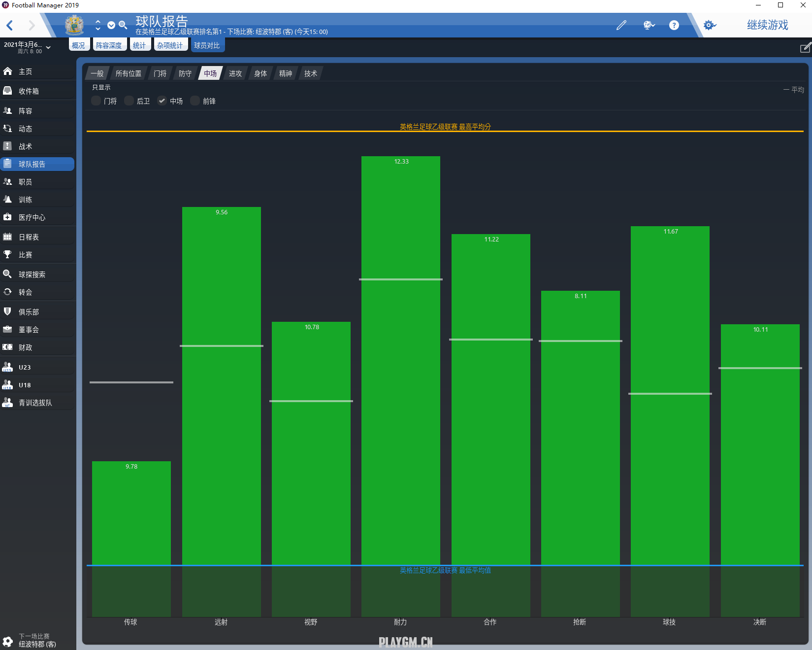The width and height of the screenshot is (812, 650).
Task: Open the search magnifier in header
Action: click(x=123, y=25)
